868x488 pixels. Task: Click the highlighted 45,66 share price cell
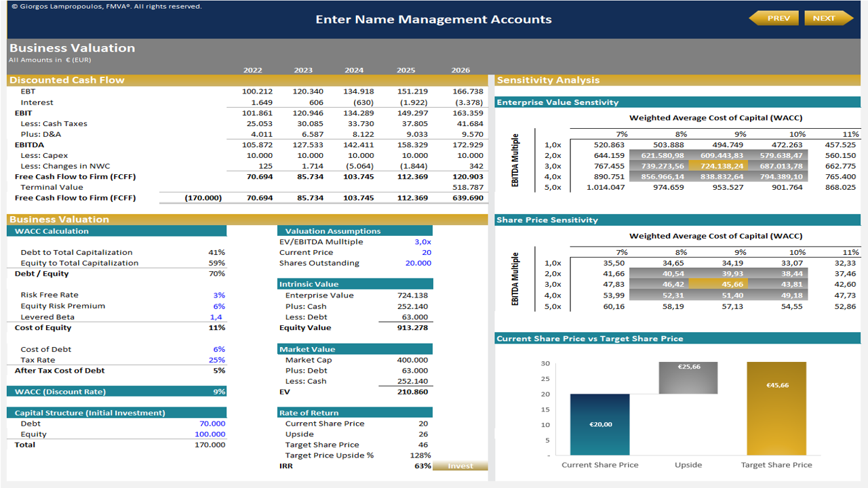718,285
